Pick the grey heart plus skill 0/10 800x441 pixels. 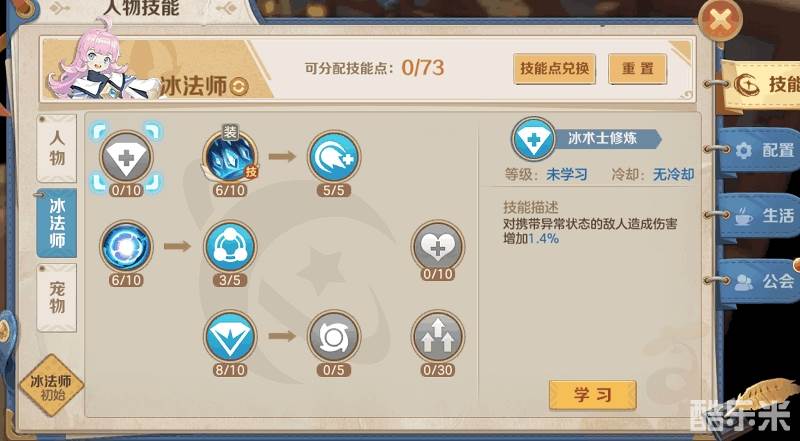pos(438,247)
